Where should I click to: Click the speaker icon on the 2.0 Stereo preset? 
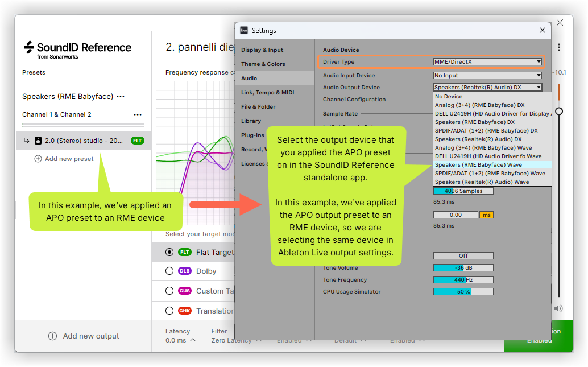38,141
